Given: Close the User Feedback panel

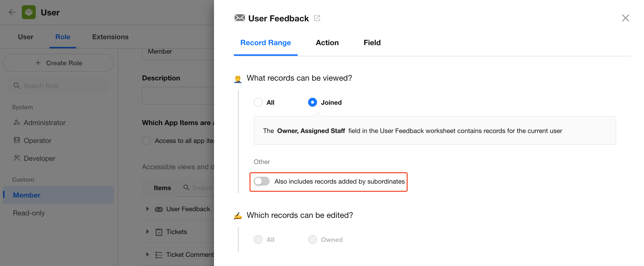Looking at the screenshot, I should coord(625,18).
